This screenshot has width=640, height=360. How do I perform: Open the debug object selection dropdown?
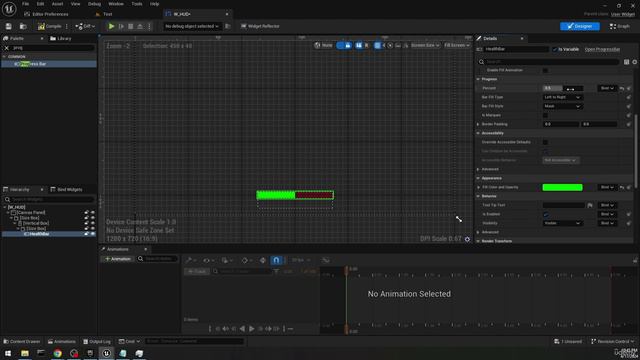click(x=191, y=26)
